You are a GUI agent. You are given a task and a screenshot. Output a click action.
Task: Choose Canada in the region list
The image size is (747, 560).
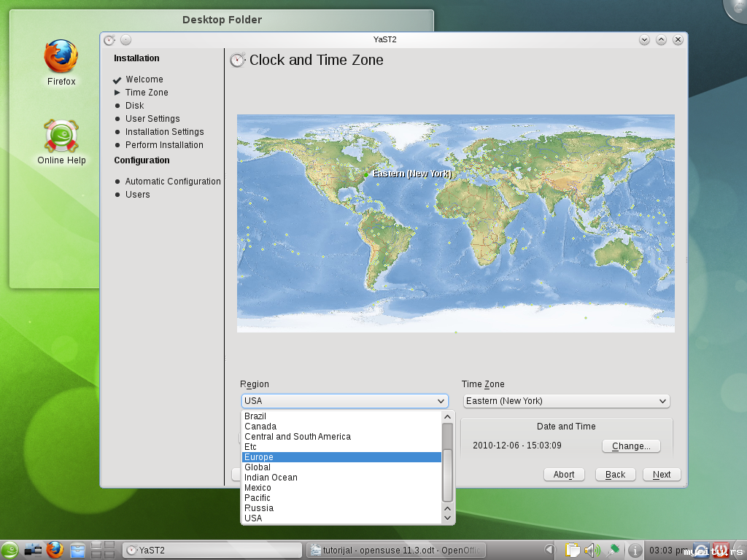tap(341, 427)
